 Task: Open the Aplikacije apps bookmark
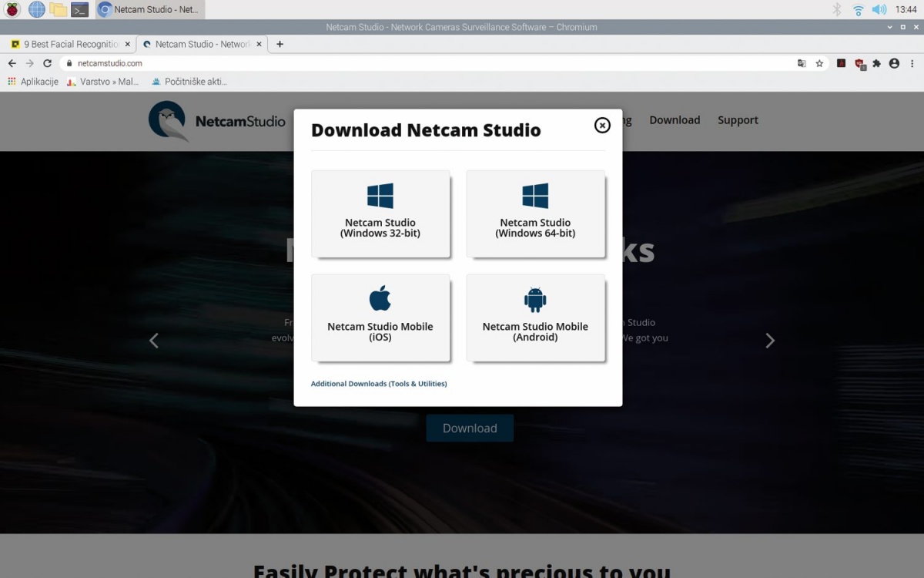[x=33, y=81]
